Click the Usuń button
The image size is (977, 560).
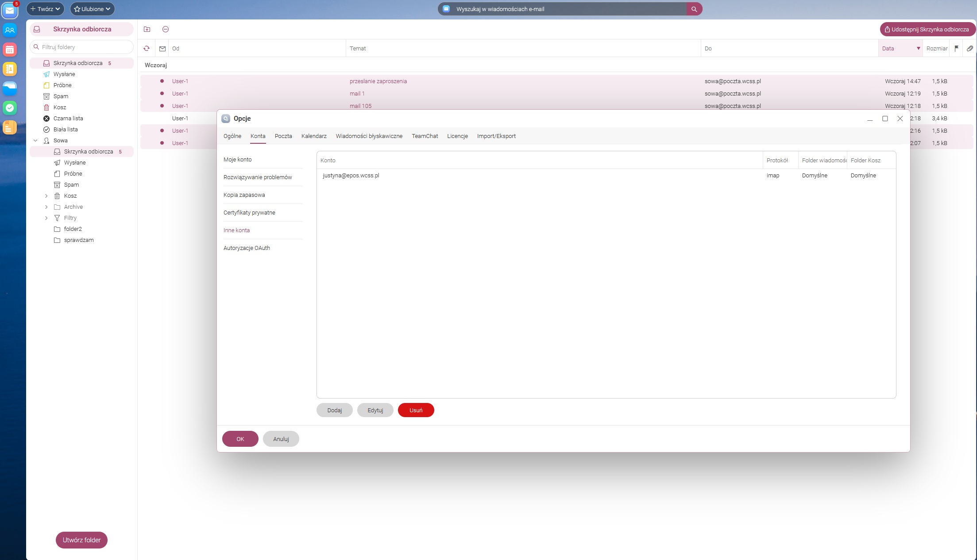pos(416,410)
